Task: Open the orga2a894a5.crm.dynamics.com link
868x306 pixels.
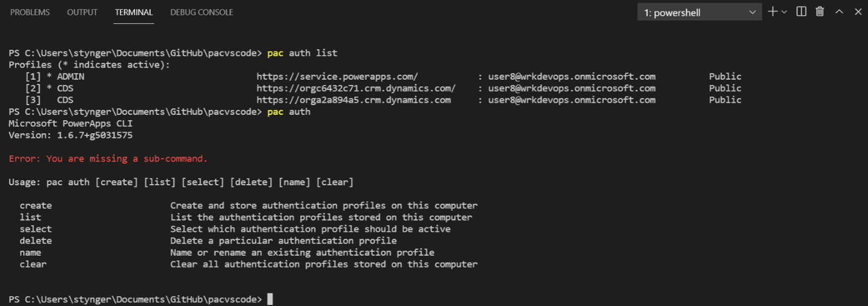Action: click(x=353, y=100)
